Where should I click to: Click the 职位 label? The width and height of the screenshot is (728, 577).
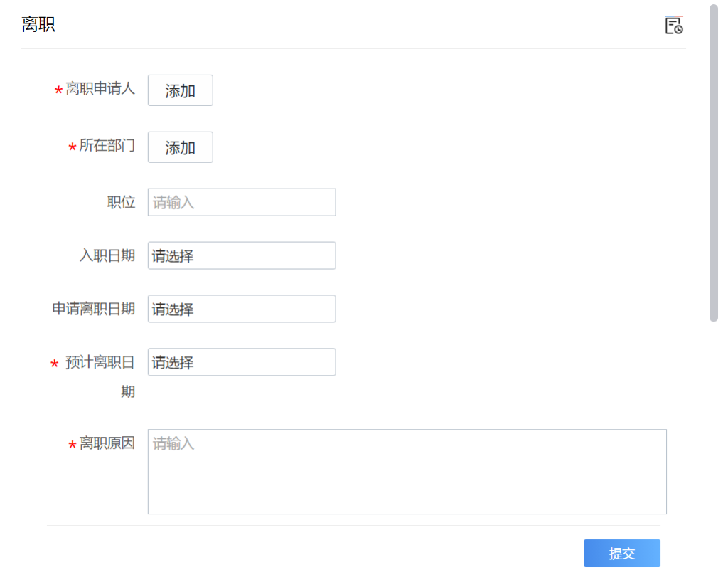click(x=121, y=202)
